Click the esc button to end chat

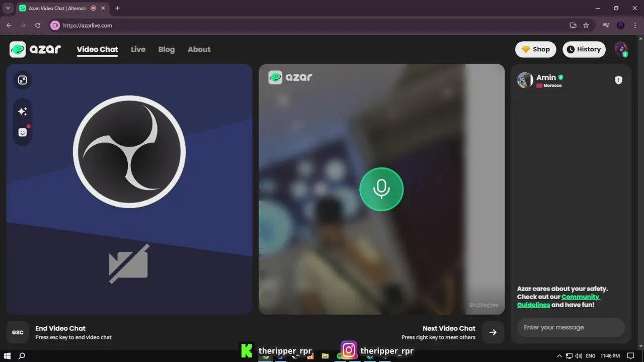(18, 332)
